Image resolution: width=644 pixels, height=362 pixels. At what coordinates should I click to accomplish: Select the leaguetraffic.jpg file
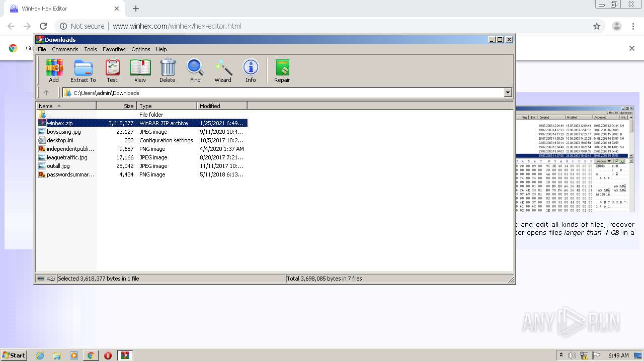(x=142, y=157)
